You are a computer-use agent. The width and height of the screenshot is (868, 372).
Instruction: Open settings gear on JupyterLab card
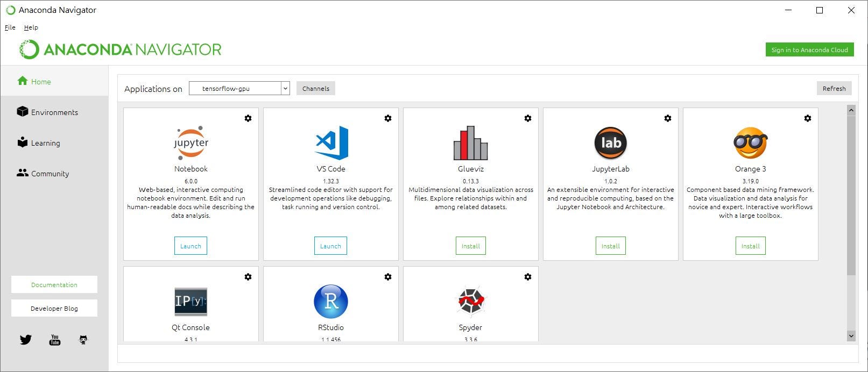pos(668,118)
